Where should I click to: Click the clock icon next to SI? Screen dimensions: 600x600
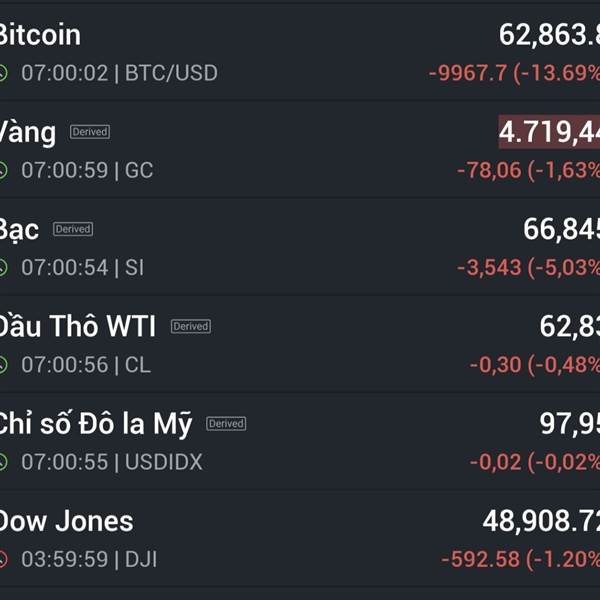[x=3, y=267]
